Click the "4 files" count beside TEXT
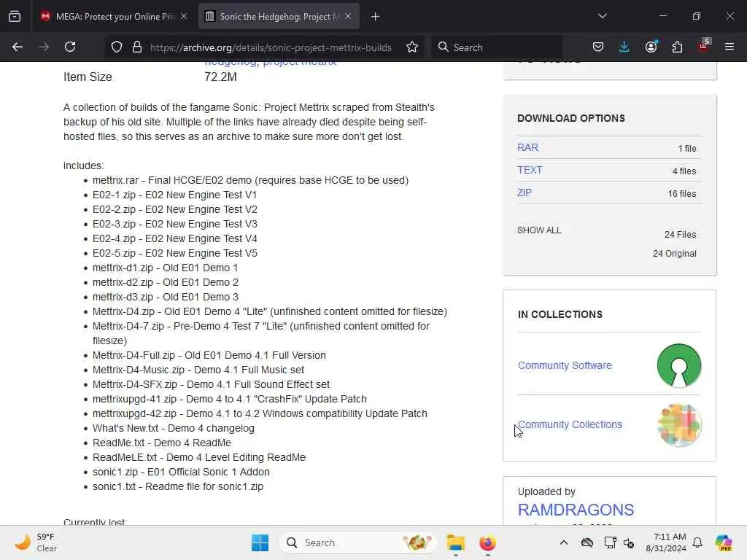Image resolution: width=747 pixels, height=560 pixels. (684, 171)
